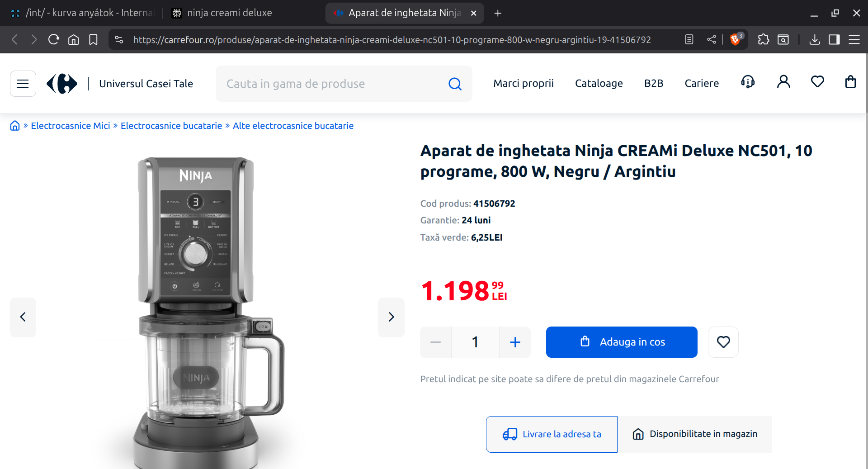Go forward in browser history
Image resolution: width=868 pixels, height=469 pixels.
34,40
